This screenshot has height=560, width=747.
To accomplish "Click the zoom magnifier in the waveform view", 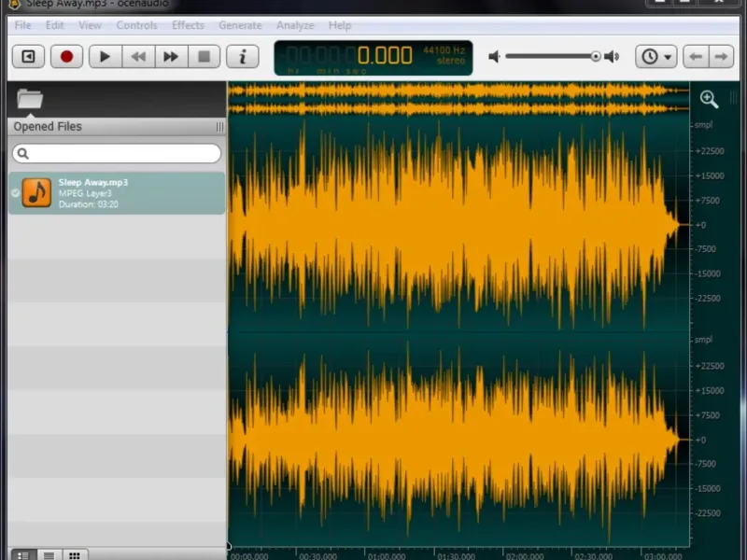I will pyautogui.click(x=709, y=100).
